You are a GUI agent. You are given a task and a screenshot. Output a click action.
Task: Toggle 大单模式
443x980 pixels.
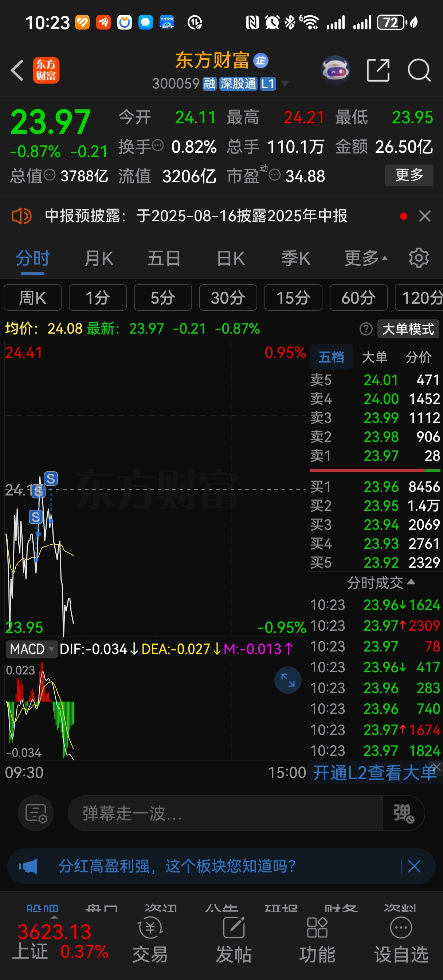point(408,329)
